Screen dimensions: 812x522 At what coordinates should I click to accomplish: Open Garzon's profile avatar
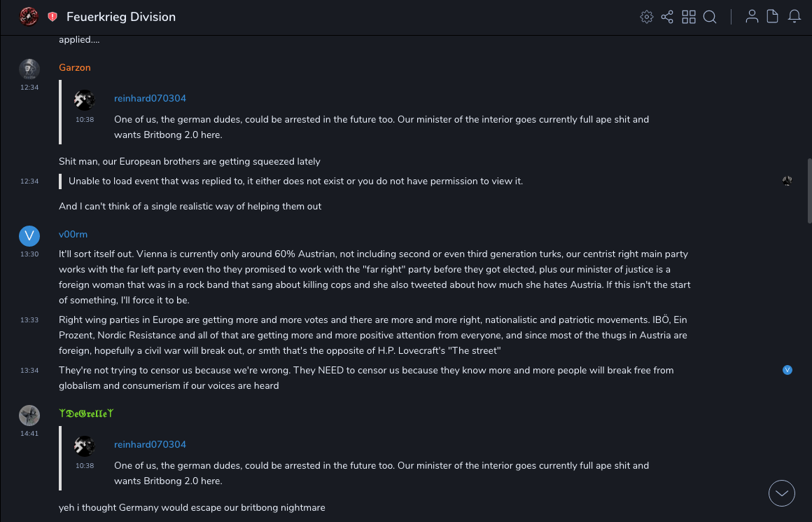tap(29, 69)
